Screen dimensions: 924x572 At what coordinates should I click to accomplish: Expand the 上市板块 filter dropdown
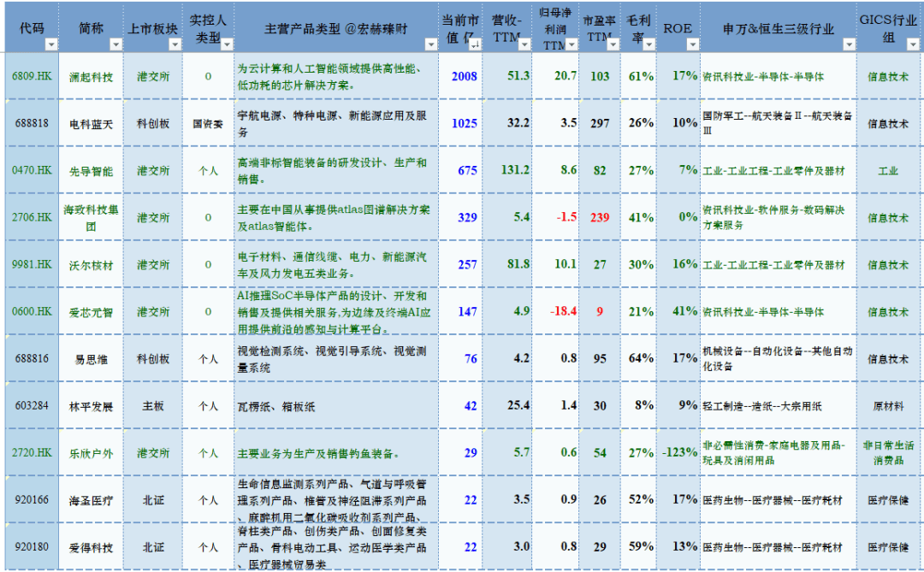coord(175,44)
